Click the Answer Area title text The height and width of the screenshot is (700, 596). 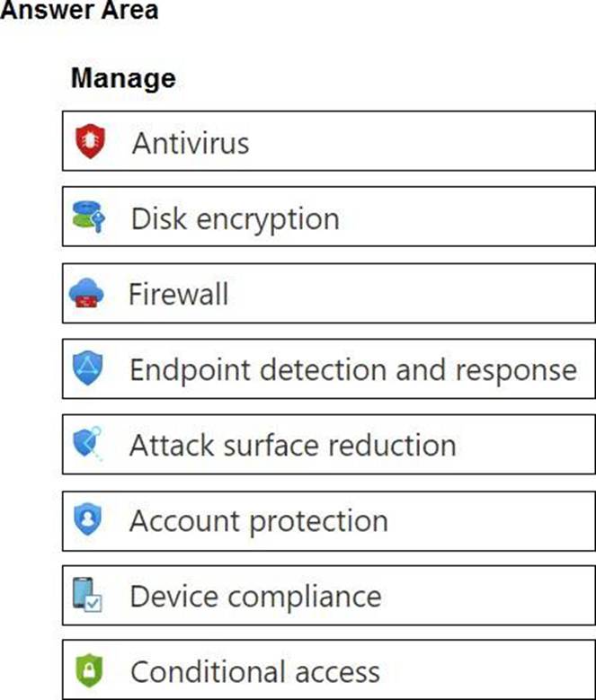point(79,11)
